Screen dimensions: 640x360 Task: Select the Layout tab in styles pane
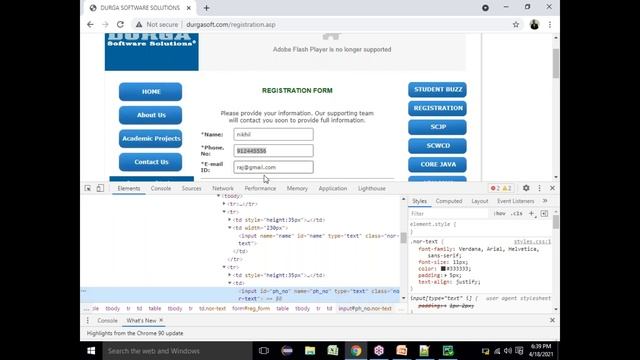click(x=480, y=201)
